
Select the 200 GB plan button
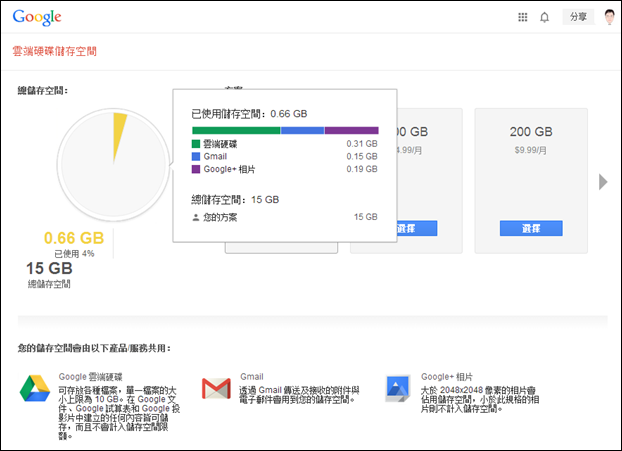point(531,228)
